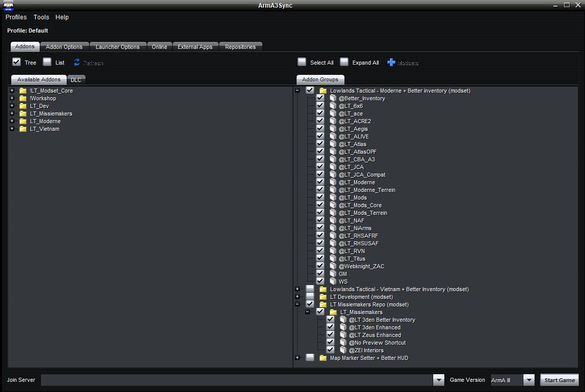Select the Available Addons tab
This screenshot has height=392, width=585.
click(39, 79)
